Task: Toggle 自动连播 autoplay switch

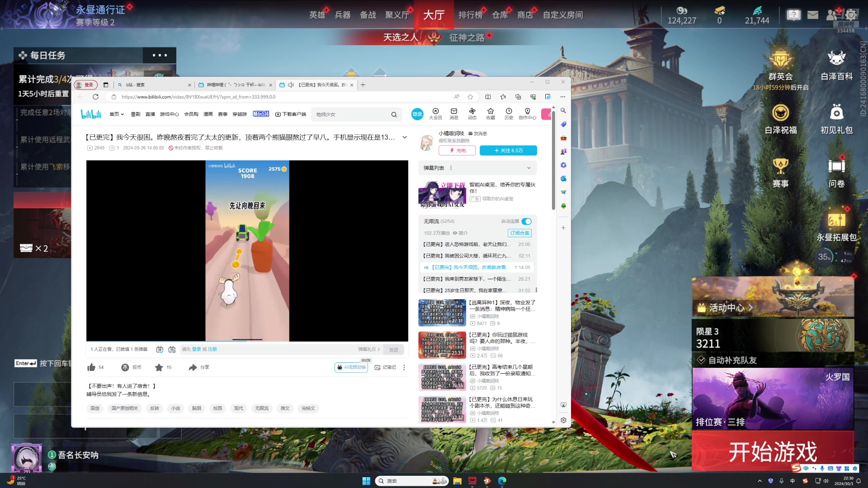Action: click(526, 221)
